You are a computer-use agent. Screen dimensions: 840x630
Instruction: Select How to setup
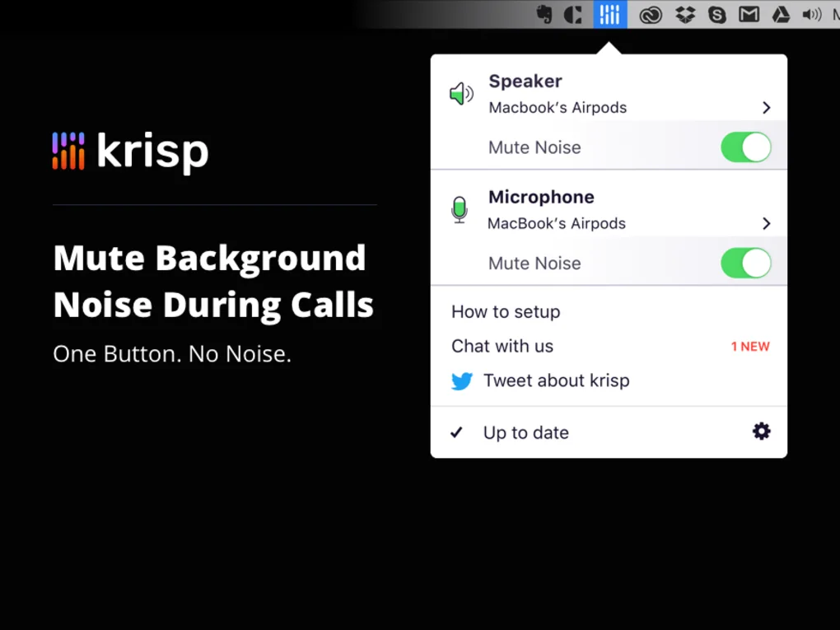pyautogui.click(x=505, y=312)
